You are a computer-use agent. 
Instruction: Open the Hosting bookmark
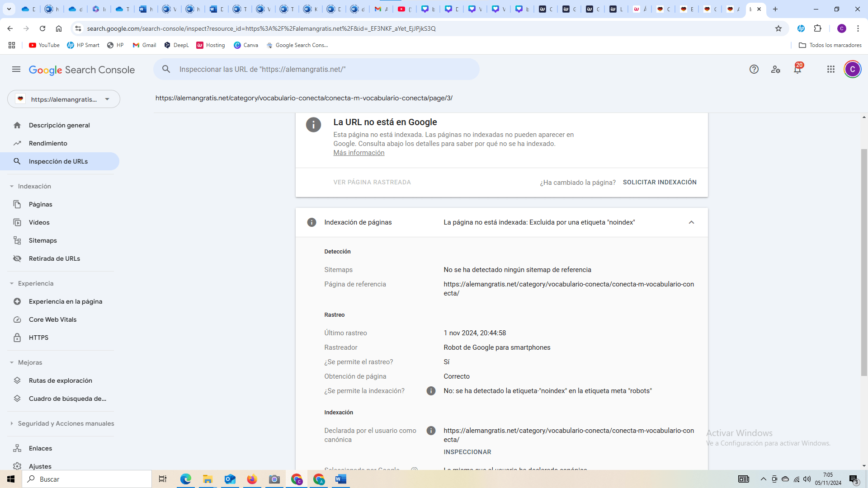[211, 45]
